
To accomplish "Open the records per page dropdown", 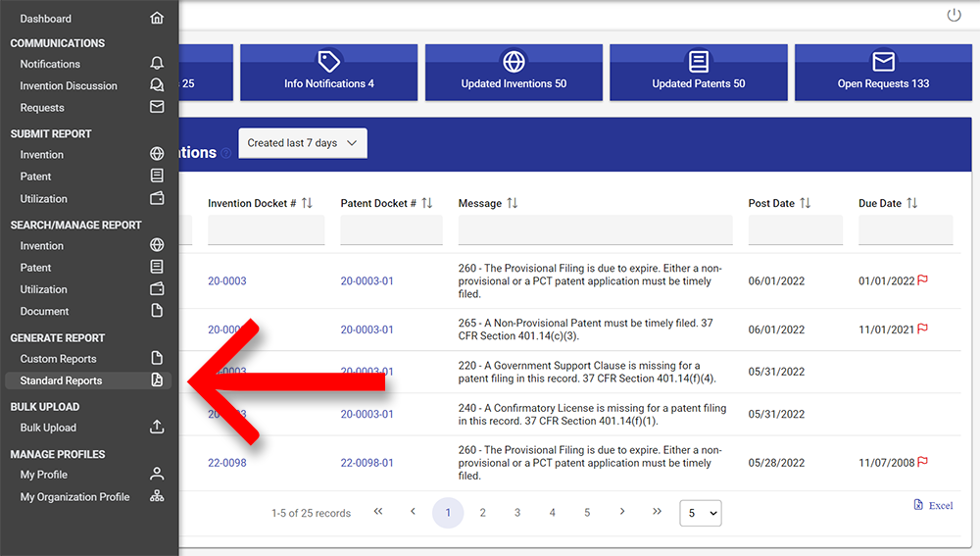I will coord(700,513).
